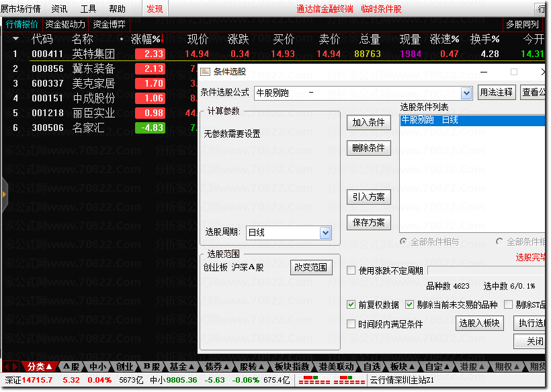Toggle the 剔除当前未交易的品种 checkbox
551x392 pixels.
(x=409, y=304)
